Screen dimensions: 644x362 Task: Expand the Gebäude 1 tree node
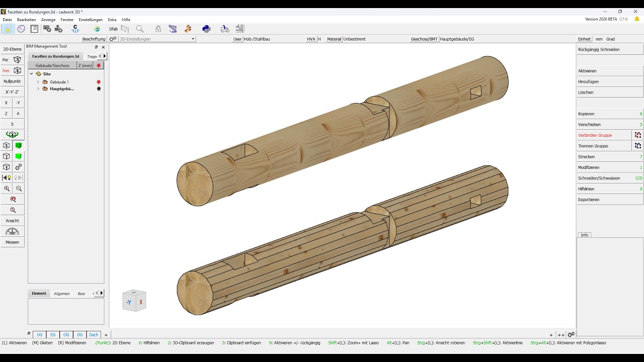pos(38,82)
